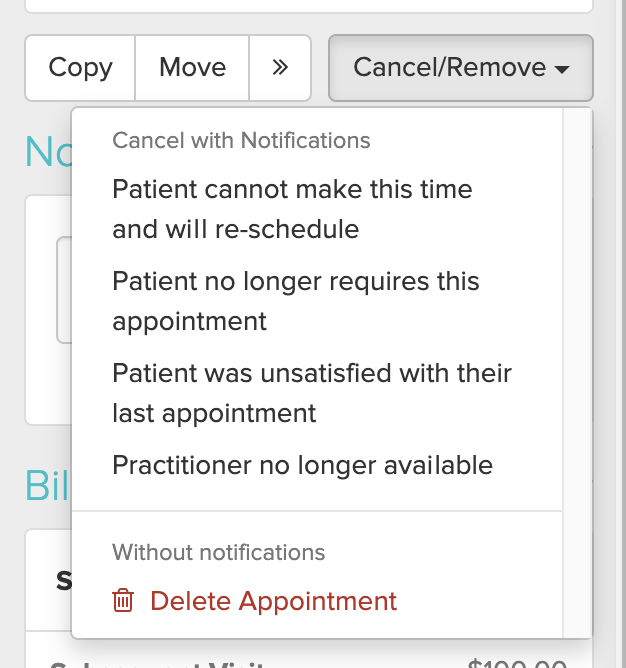Click the caret arrow on Cancel/Remove
This screenshot has width=626, height=668.
point(562,70)
